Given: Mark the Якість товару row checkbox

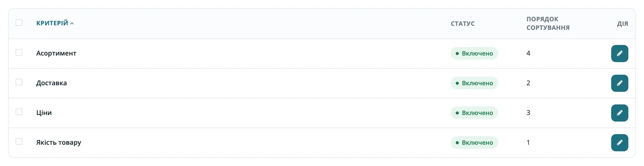Looking at the screenshot, I should coord(19,141).
